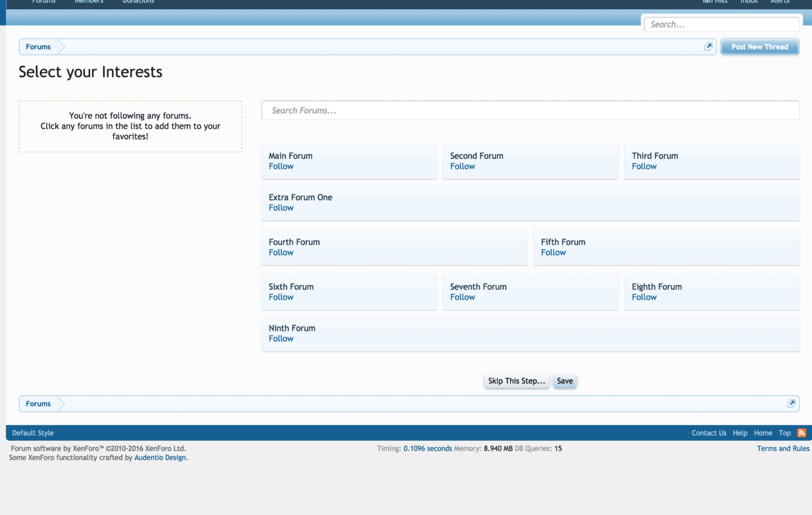Viewport: 812px width, 515px height.
Task: Follow the Main Forum
Action: pos(281,166)
